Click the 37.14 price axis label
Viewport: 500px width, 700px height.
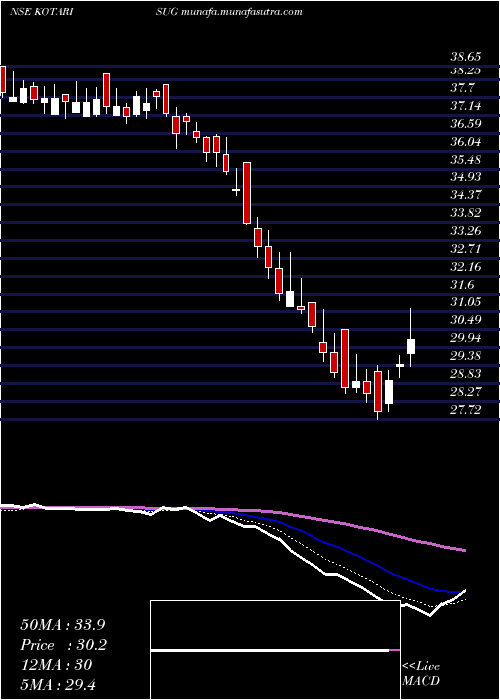(467, 106)
